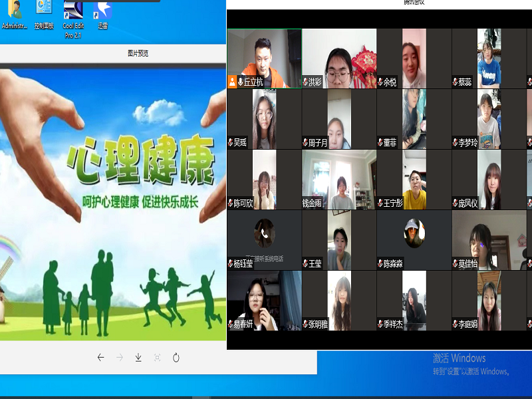Open the Cool Edit Pro 2.1 shortcut
This screenshot has width=532, height=399.
pos(73,16)
